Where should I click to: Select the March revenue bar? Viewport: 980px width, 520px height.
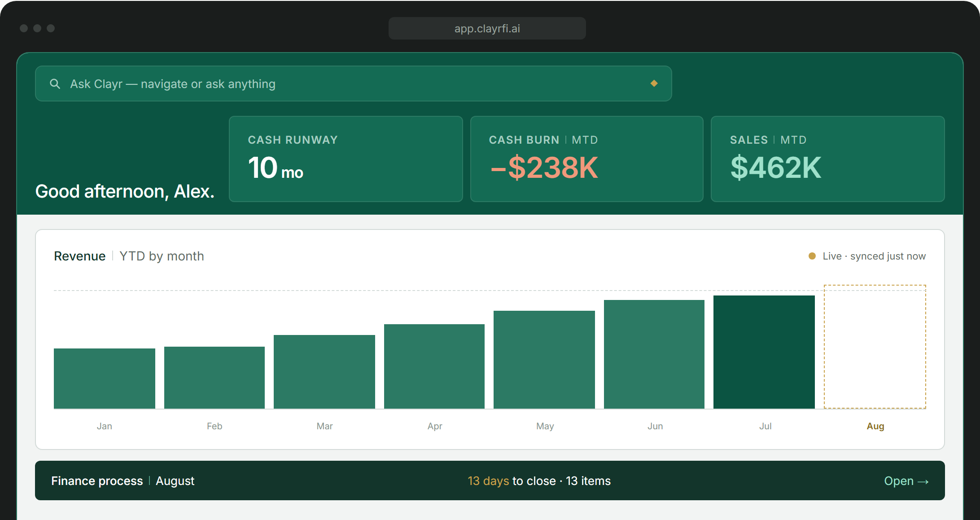(x=324, y=372)
